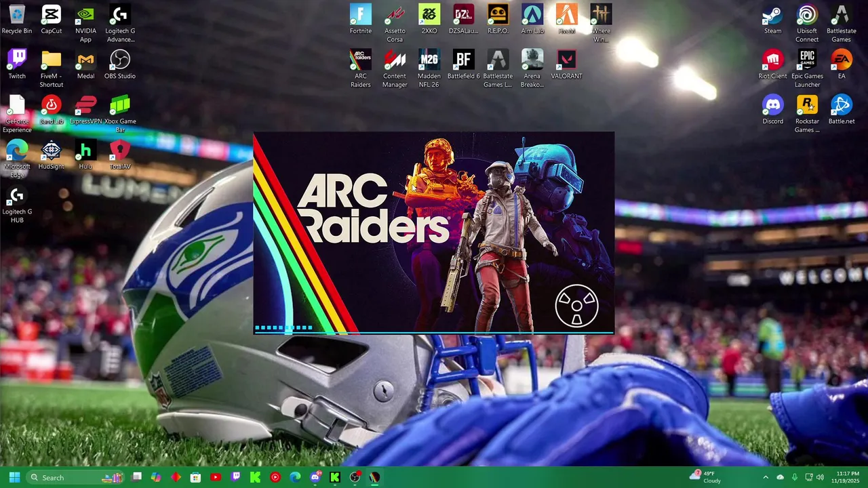Open Microsoft Edge desktop shortcut
The width and height of the screenshot is (868, 488).
[x=17, y=159]
